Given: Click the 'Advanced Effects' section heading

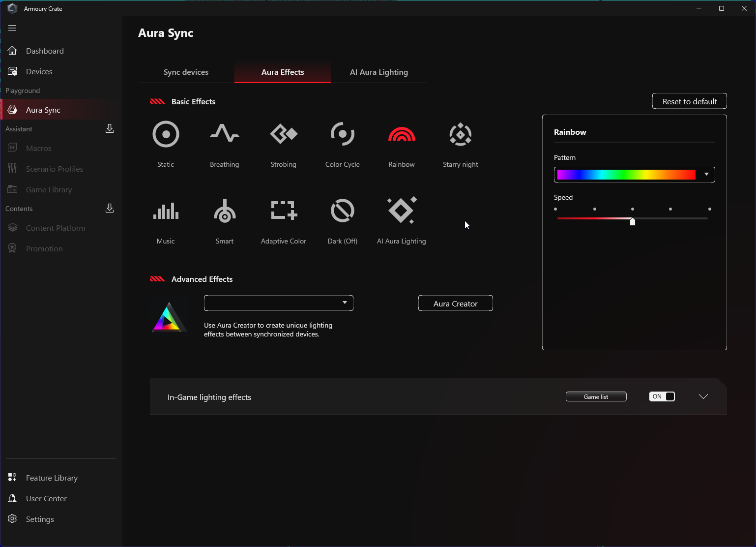Looking at the screenshot, I should pyautogui.click(x=202, y=279).
